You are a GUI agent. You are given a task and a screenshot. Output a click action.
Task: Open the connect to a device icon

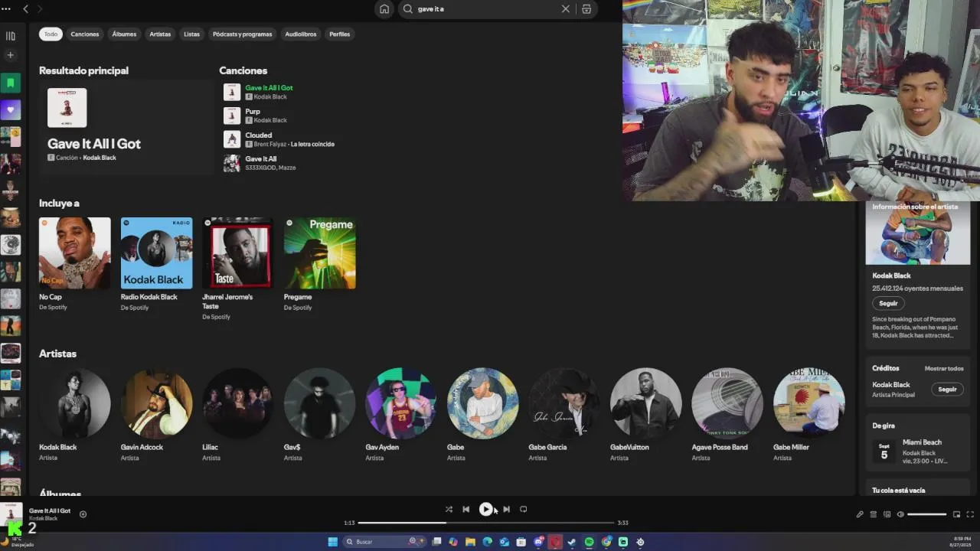[x=887, y=514]
